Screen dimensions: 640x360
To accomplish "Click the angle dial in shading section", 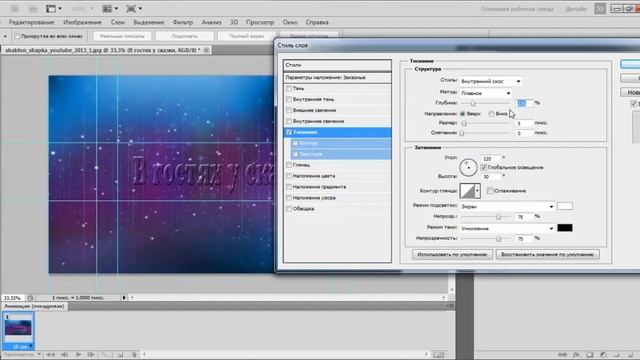I will [x=468, y=167].
